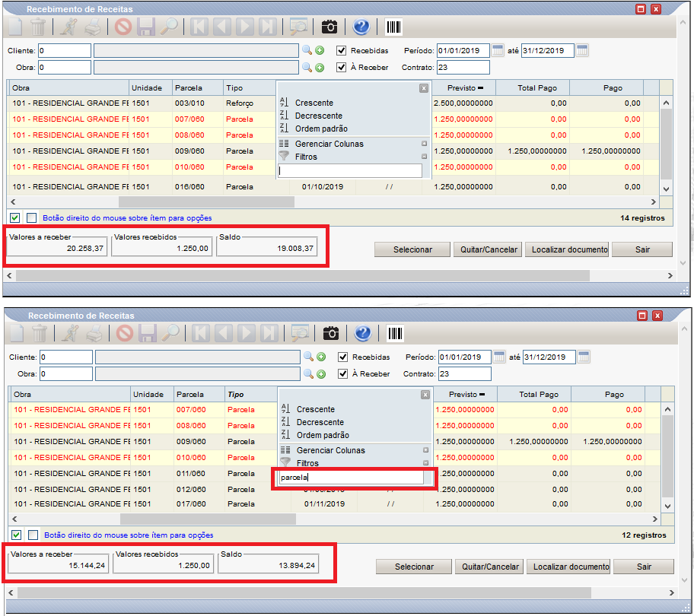Click the Cliente lookup magnifier in the 14 registros window
The height and width of the screenshot is (616, 694).
click(x=307, y=50)
